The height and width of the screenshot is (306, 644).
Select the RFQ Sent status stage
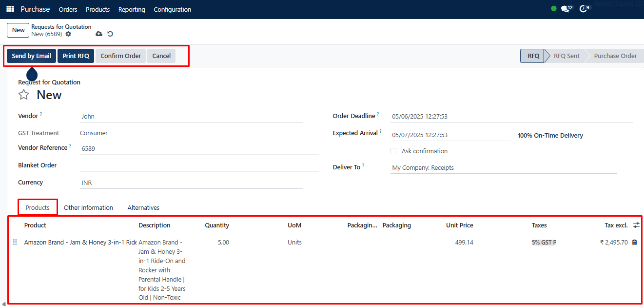click(x=566, y=56)
